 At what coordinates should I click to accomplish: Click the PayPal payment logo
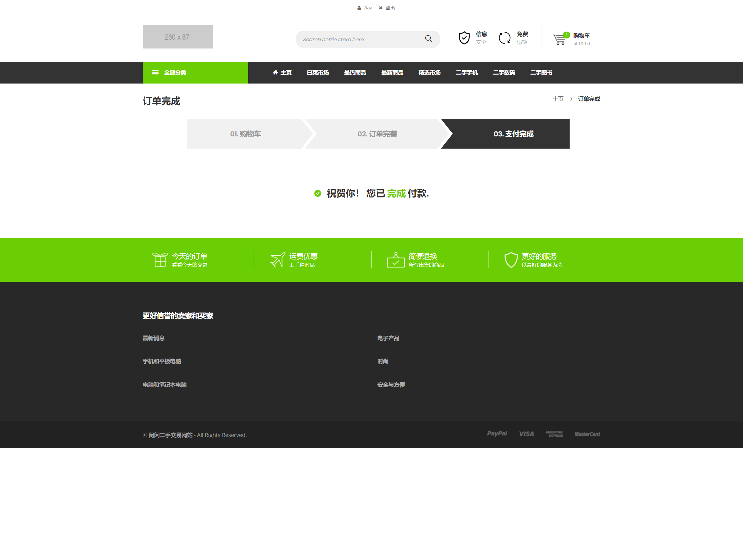click(497, 434)
